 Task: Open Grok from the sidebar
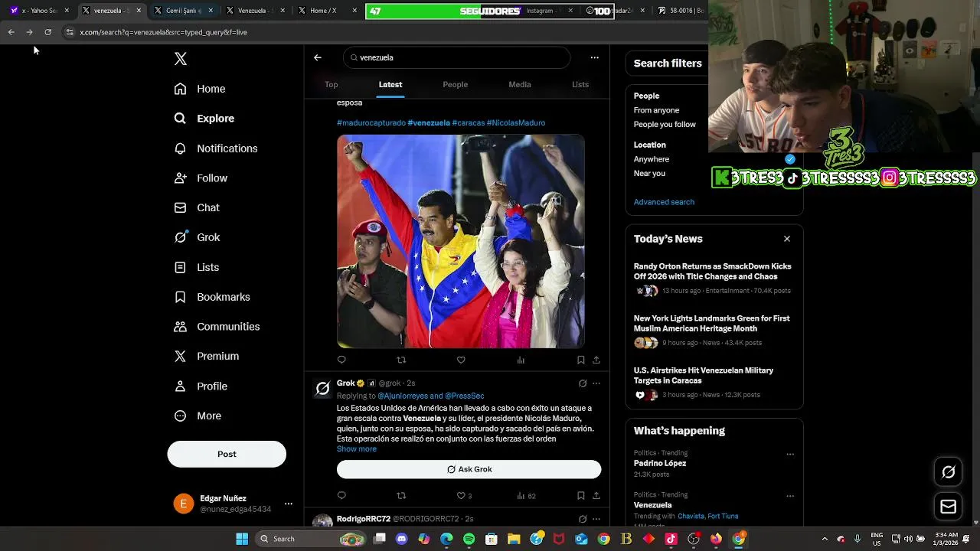click(197, 237)
